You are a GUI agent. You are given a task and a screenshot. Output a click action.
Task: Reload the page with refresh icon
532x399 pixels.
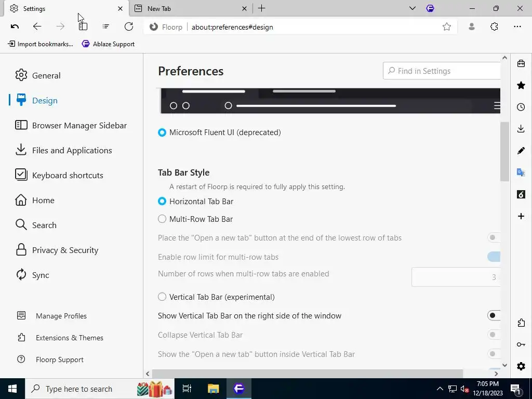(x=129, y=26)
